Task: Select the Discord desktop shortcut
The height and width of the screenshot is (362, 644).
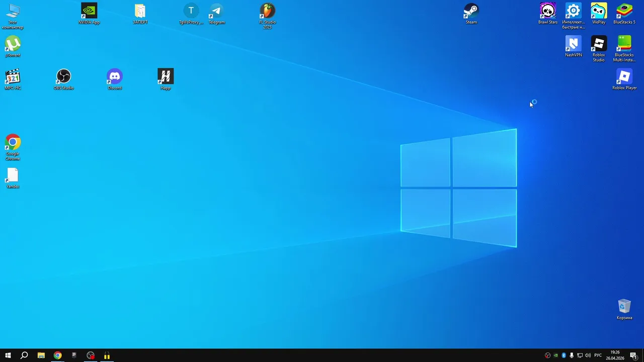Action: pos(115,79)
